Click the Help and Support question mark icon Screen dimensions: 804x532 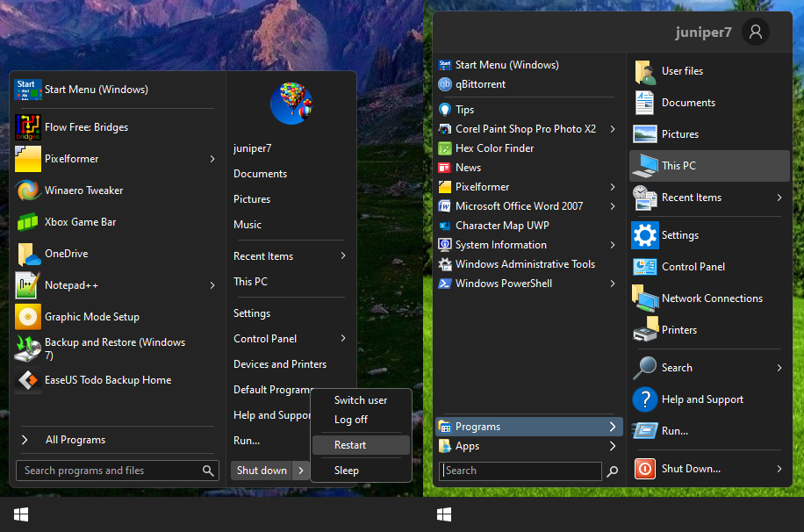coord(645,399)
